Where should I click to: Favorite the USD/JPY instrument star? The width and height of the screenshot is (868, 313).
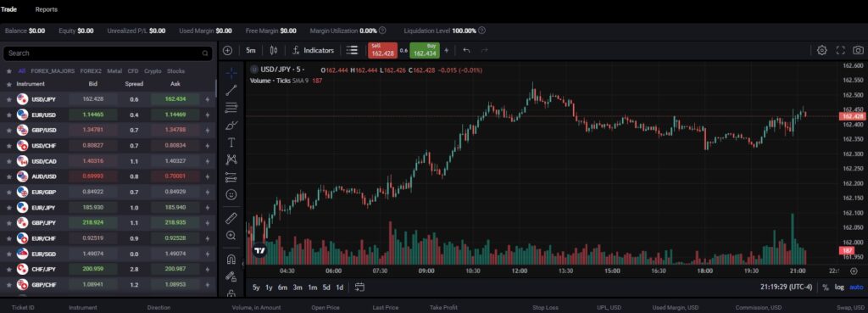[8, 99]
